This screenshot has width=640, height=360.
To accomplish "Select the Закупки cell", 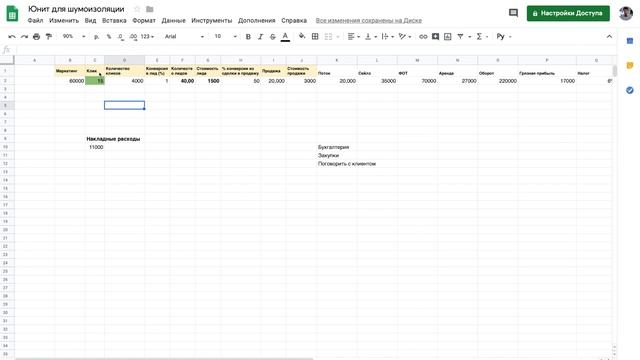I will pyautogui.click(x=337, y=156).
